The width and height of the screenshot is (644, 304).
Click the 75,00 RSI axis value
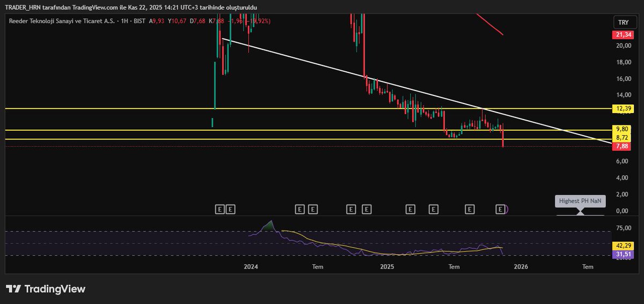623,227
